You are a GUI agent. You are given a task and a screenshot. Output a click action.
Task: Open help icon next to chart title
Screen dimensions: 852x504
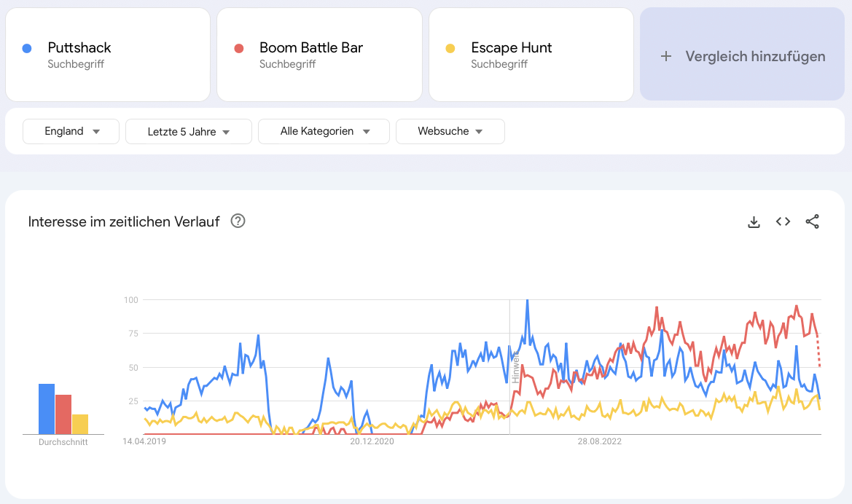click(x=238, y=221)
